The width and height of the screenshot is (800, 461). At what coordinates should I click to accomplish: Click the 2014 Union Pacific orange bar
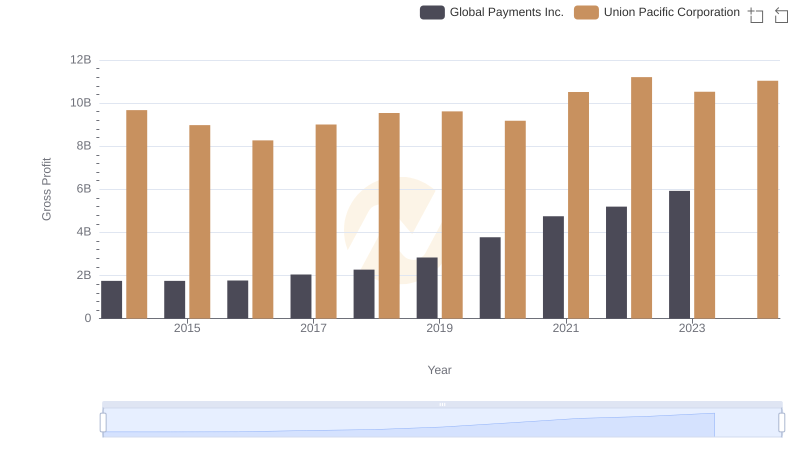(137, 214)
